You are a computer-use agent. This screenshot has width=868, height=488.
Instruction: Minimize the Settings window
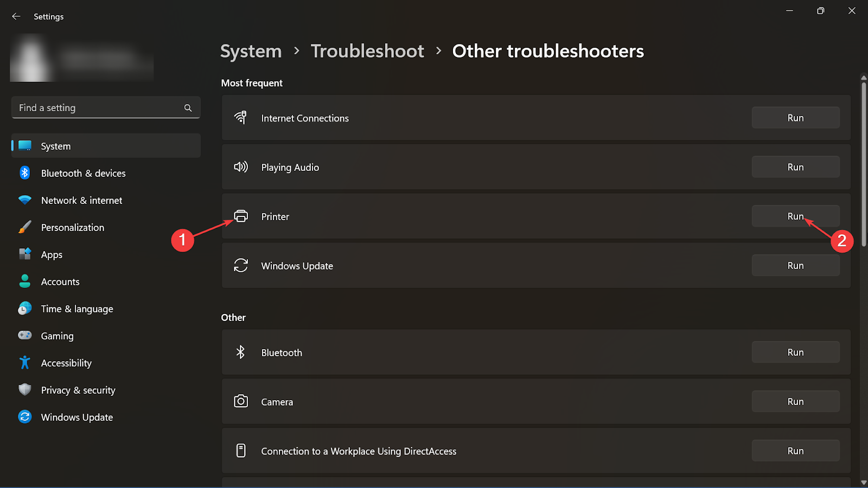click(790, 11)
